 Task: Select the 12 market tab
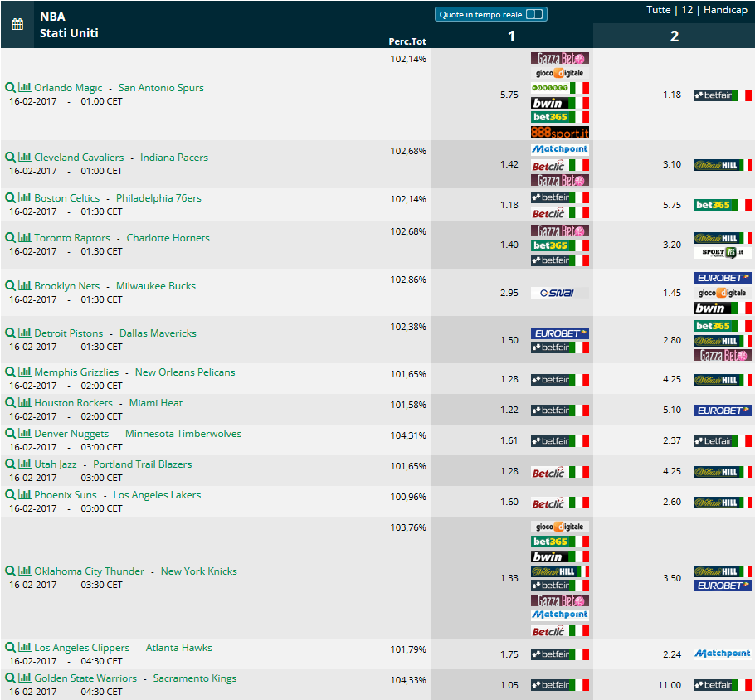tap(687, 10)
